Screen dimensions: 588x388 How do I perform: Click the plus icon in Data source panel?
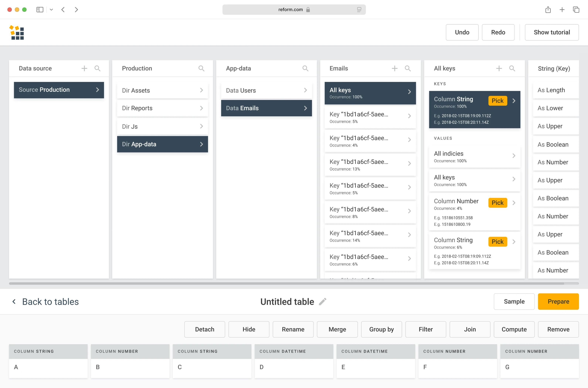(84, 68)
